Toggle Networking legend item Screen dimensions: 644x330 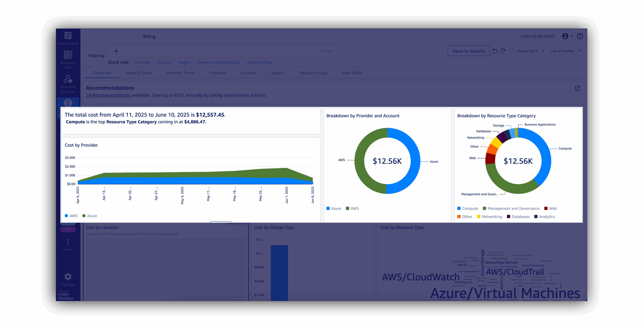point(490,217)
